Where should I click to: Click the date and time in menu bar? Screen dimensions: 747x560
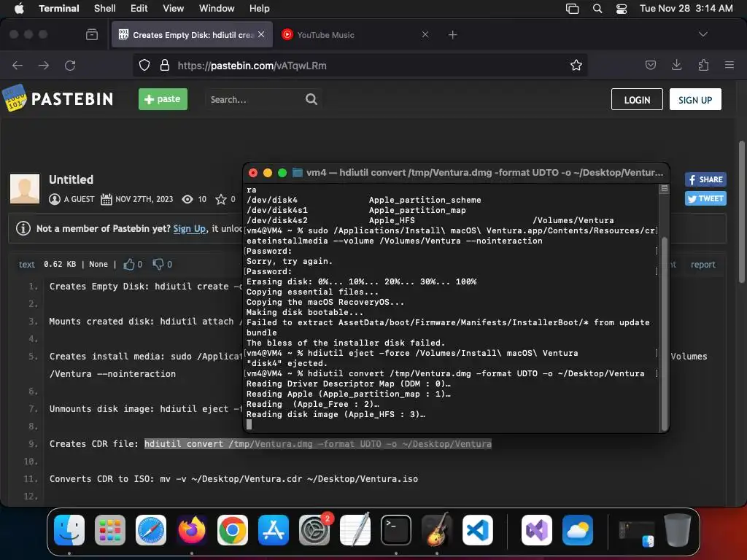[x=686, y=8]
